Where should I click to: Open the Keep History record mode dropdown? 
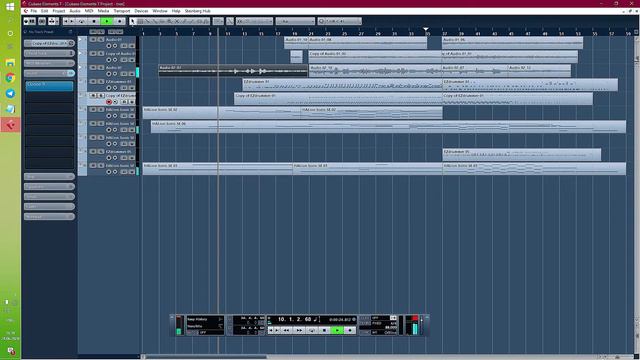pos(205,319)
